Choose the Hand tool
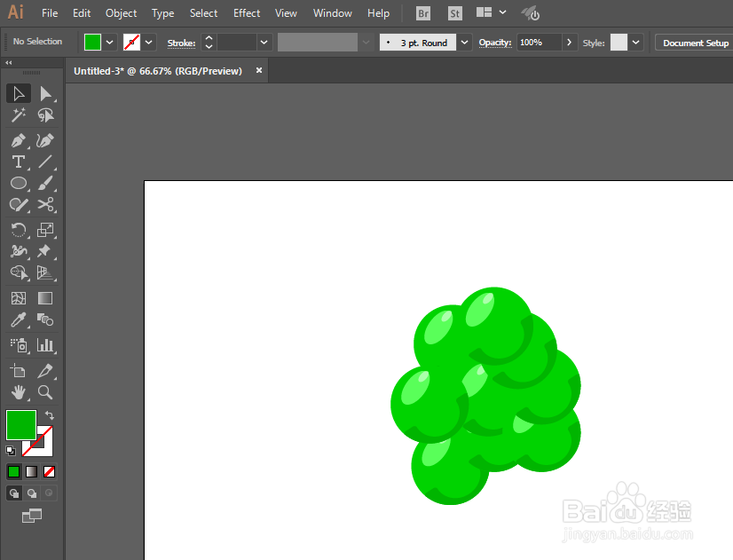 click(x=19, y=392)
